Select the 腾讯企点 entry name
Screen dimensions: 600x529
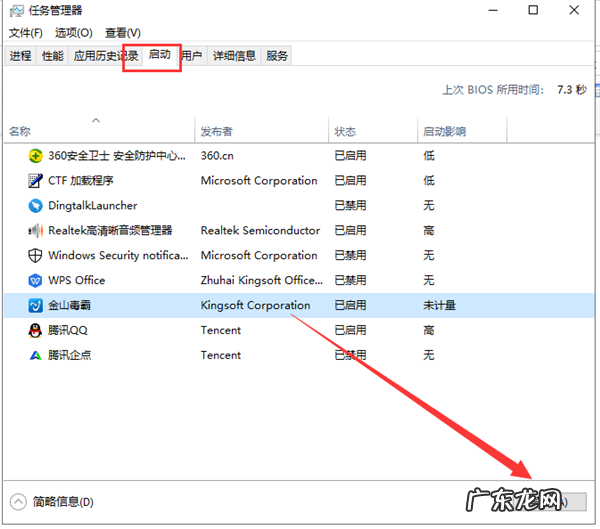[x=70, y=355]
